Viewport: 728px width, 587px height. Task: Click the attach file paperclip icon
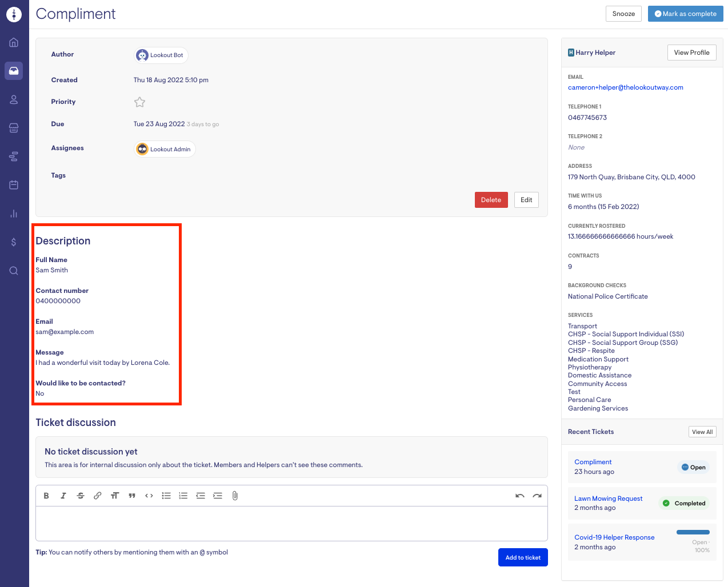point(235,496)
